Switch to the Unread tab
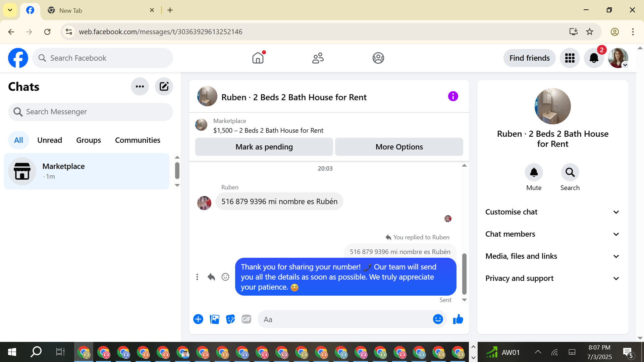This screenshot has height=362, width=644. (x=50, y=140)
